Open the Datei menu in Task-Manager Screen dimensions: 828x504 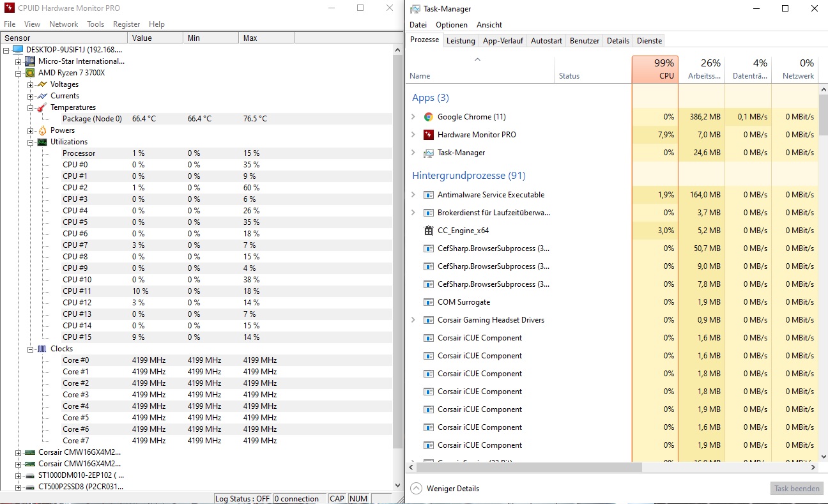(418, 25)
